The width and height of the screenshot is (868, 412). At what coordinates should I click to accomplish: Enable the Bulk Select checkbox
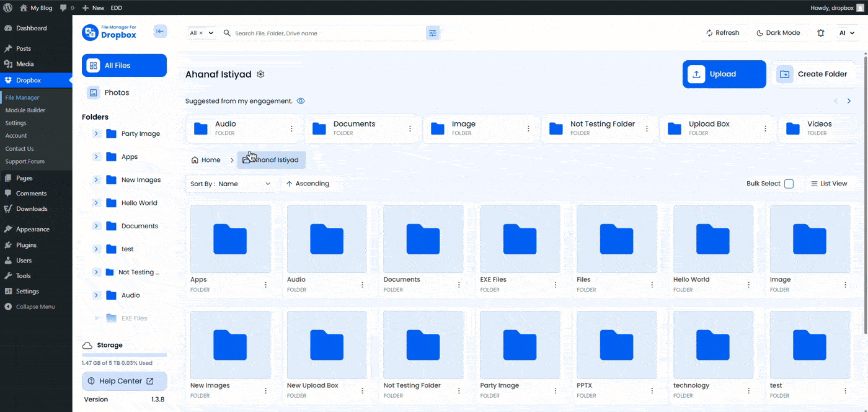click(789, 184)
